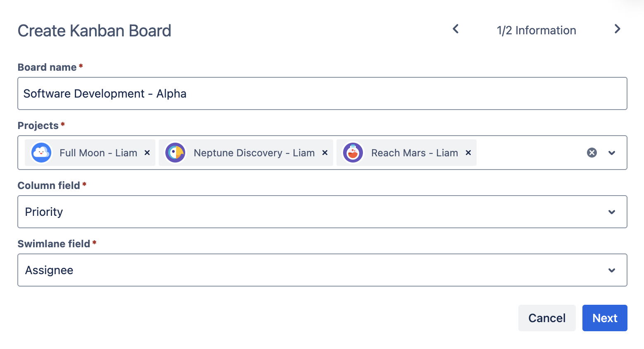Click the Next button
The height and width of the screenshot is (349, 644).
tap(605, 318)
